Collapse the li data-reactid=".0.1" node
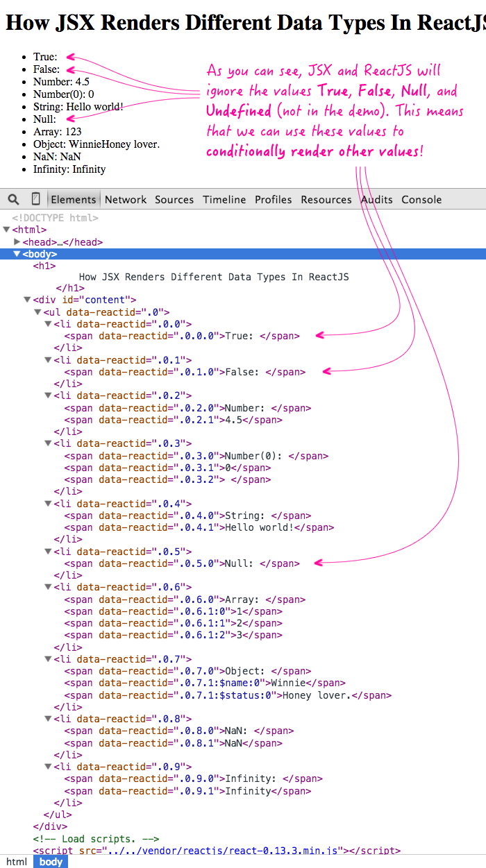Screen dimensions: 486x868 click(48, 360)
